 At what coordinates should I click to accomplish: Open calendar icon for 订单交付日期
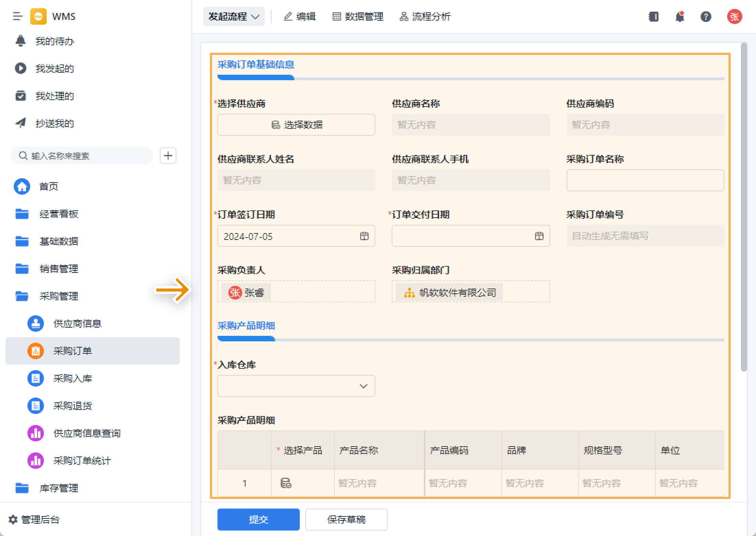(539, 236)
